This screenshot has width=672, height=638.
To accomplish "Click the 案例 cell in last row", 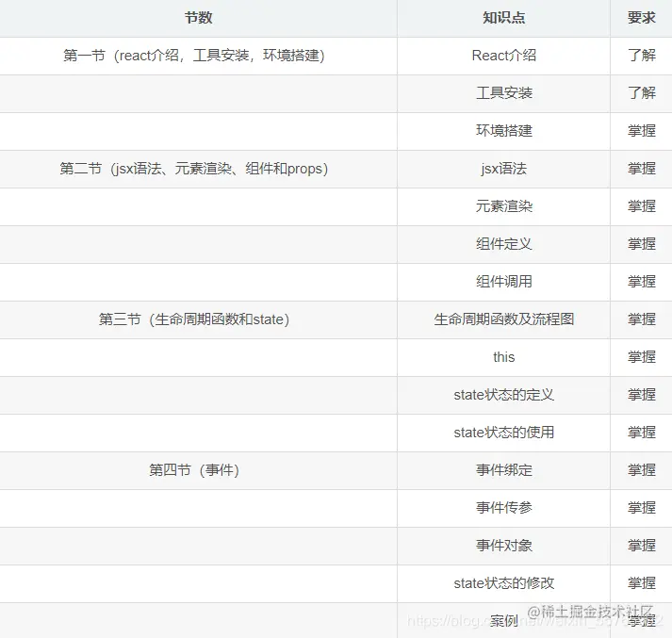I will click(x=503, y=621).
